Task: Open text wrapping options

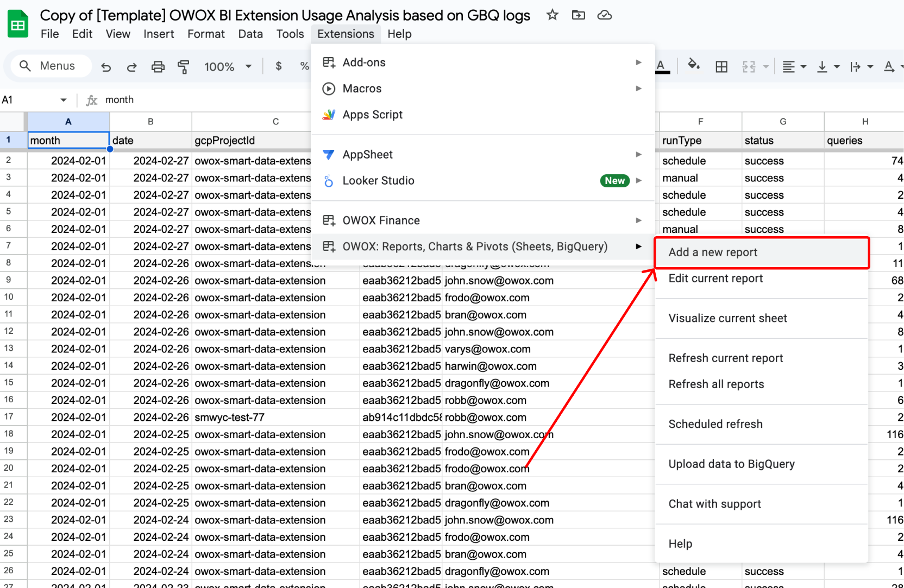Action: click(862, 67)
